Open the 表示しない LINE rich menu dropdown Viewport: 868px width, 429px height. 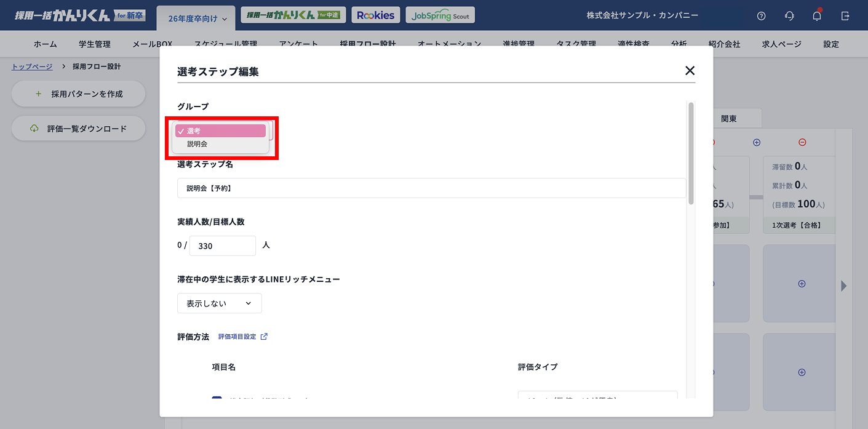[x=219, y=303]
